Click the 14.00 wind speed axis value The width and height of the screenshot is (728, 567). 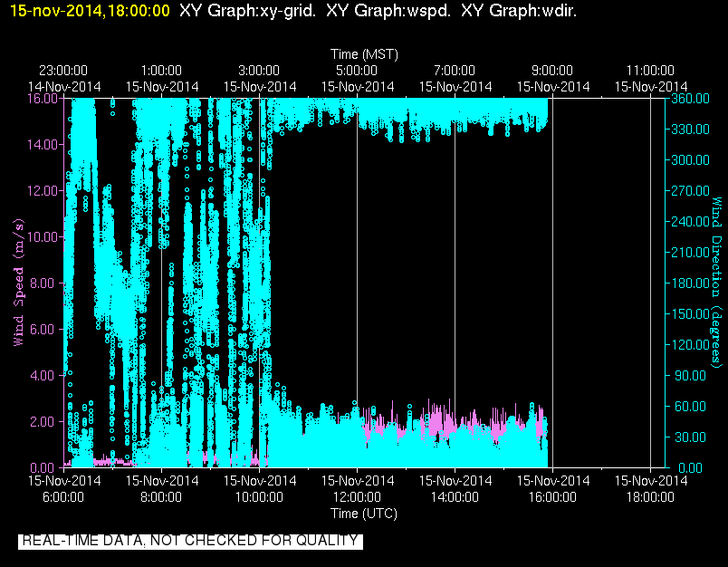(x=43, y=144)
